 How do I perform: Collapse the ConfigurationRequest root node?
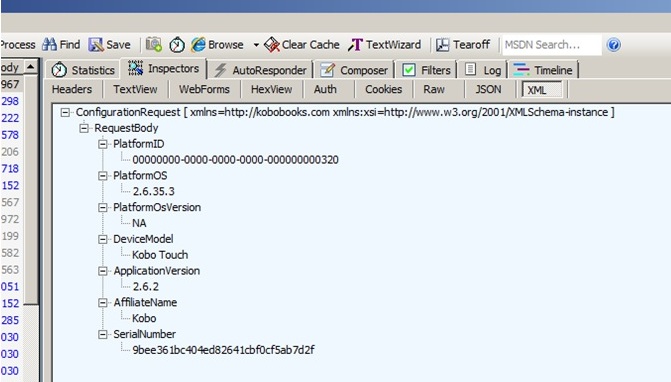tap(65, 113)
